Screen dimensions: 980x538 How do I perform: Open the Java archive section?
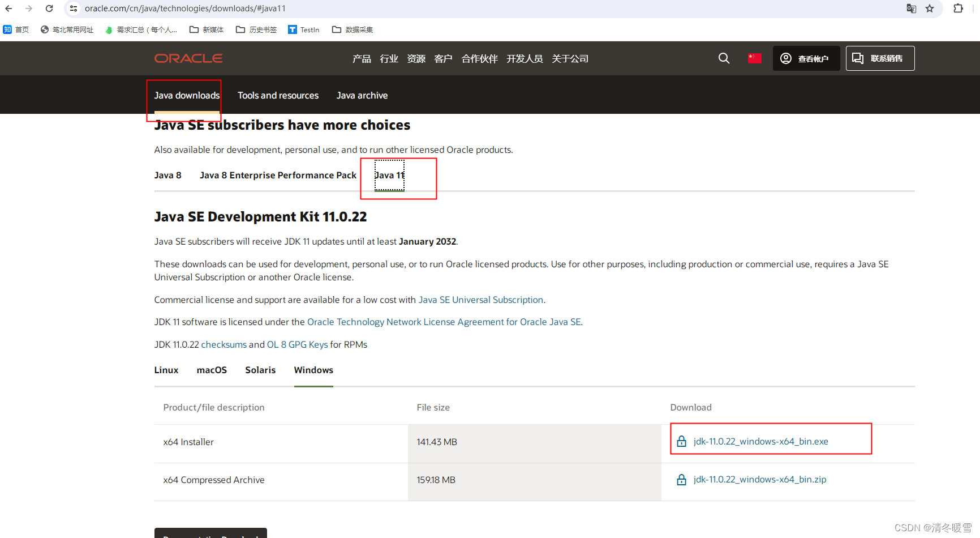coord(362,95)
